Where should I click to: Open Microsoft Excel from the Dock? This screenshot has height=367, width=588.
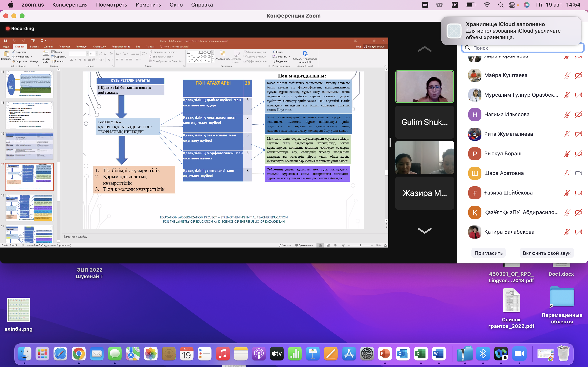click(421, 354)
